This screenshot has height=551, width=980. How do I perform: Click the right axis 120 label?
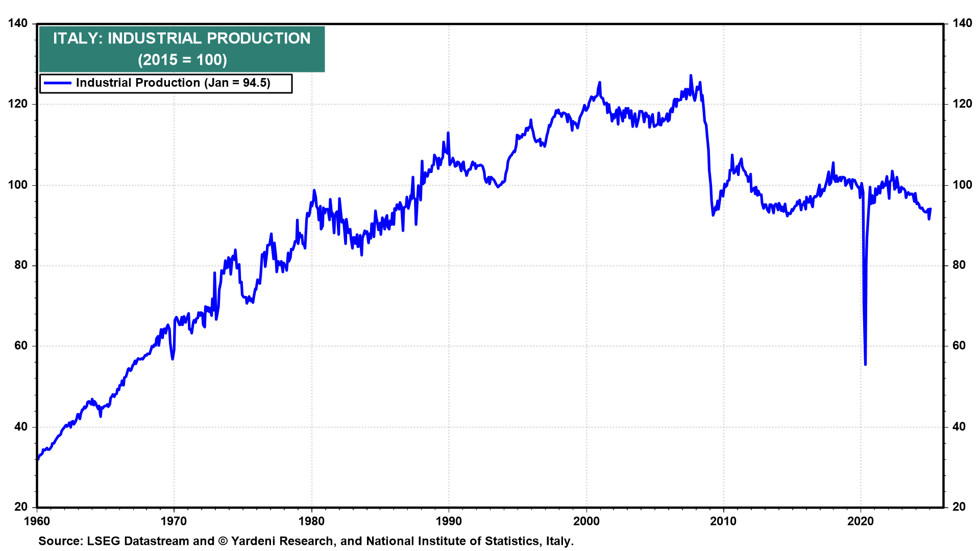point(962,104)
